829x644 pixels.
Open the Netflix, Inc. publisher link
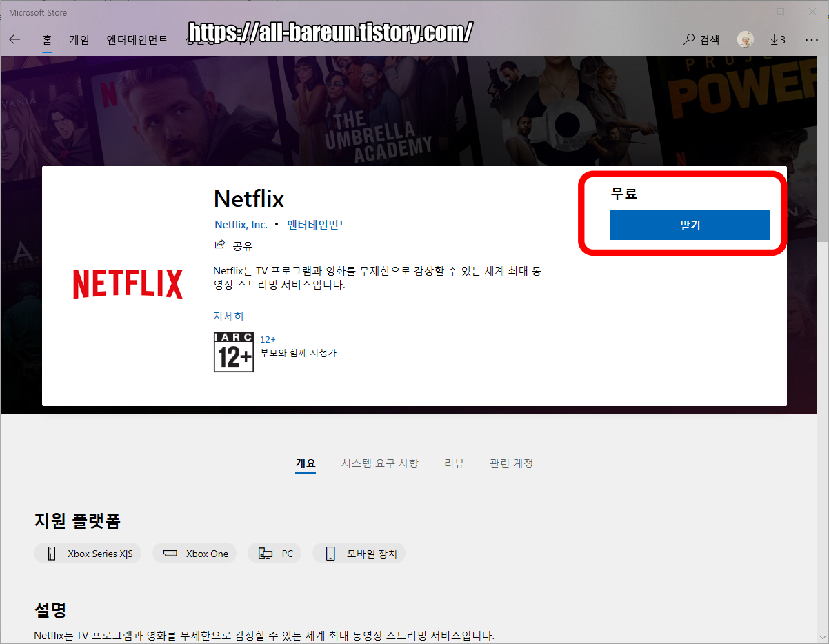click(x=241, y=225)
